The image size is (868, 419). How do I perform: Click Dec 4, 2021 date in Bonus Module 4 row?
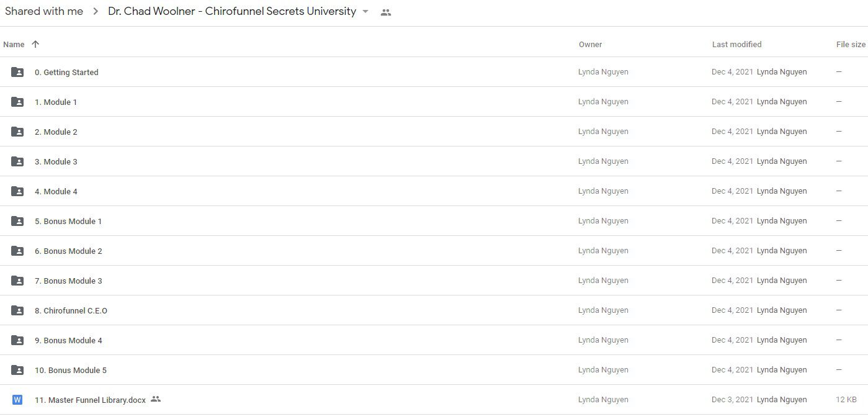(x=732, y=340)
